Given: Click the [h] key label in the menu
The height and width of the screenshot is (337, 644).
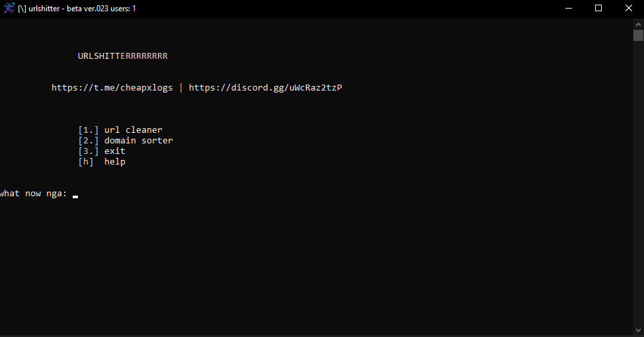Looking at the screenshot, I should point(86,162).
